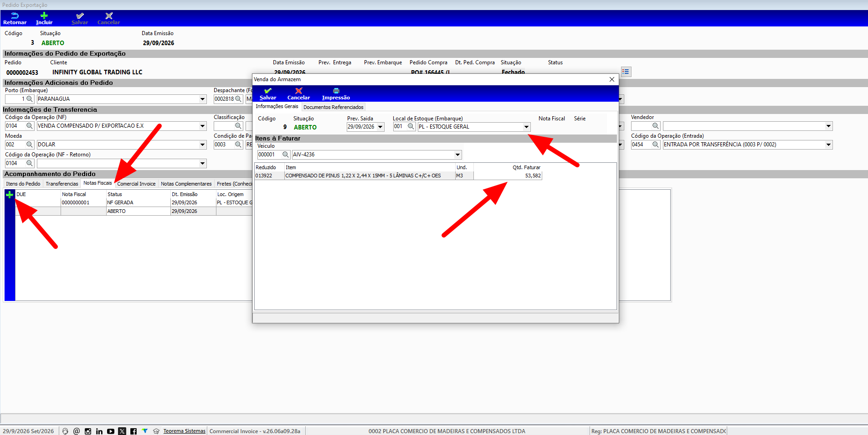Click the Retornar toolbar button
This screenshot has height=435, width=868.
pyautogui.click(x=15, y=18)
